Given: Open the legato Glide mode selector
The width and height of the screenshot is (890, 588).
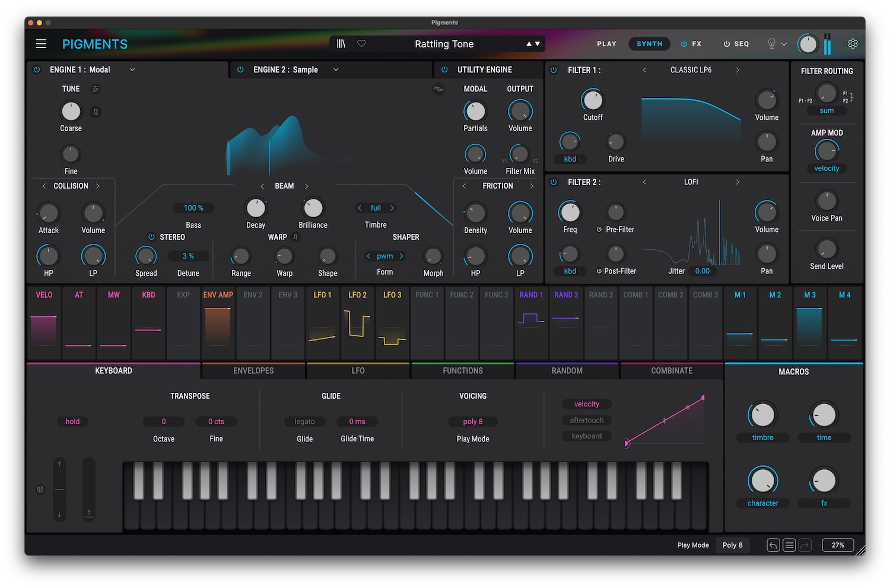Looking at the screenshot, I should pyautogui.click(x=304, y=421).
